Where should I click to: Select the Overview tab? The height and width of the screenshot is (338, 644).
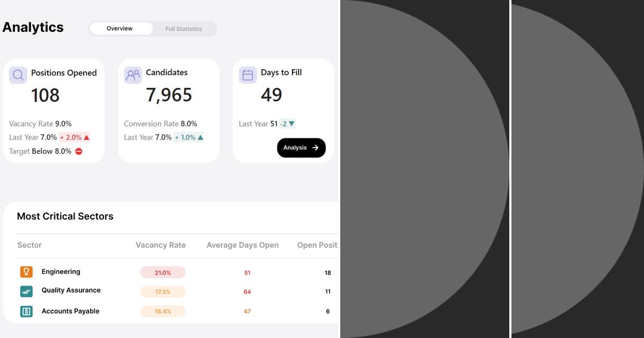[x=119, y=28]
